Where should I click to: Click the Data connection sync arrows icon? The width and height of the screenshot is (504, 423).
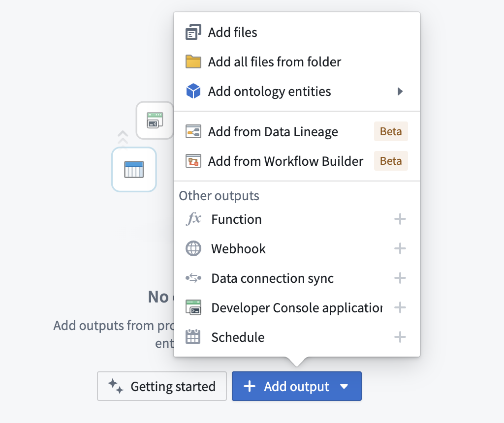[x=193, y=278]
